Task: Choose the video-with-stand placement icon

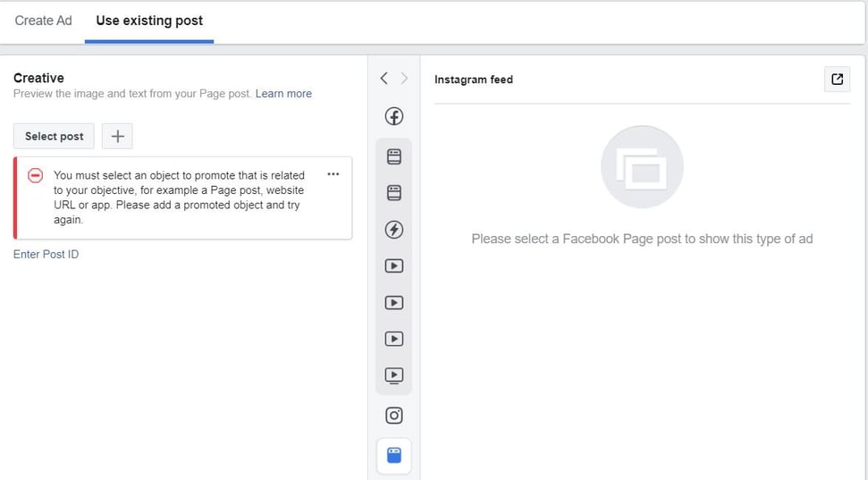Action: tap(393, 375)
